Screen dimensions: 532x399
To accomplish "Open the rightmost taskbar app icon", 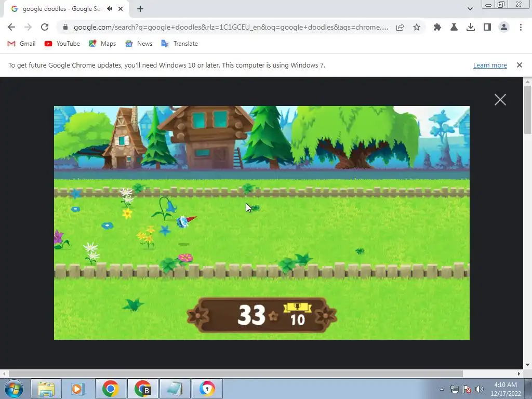I will (207, 389).
